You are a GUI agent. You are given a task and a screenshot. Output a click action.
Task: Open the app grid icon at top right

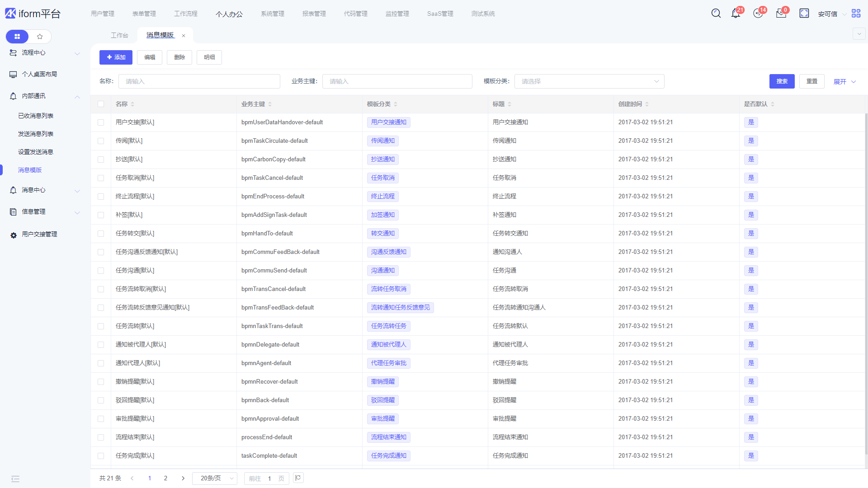tap(856, 14)
